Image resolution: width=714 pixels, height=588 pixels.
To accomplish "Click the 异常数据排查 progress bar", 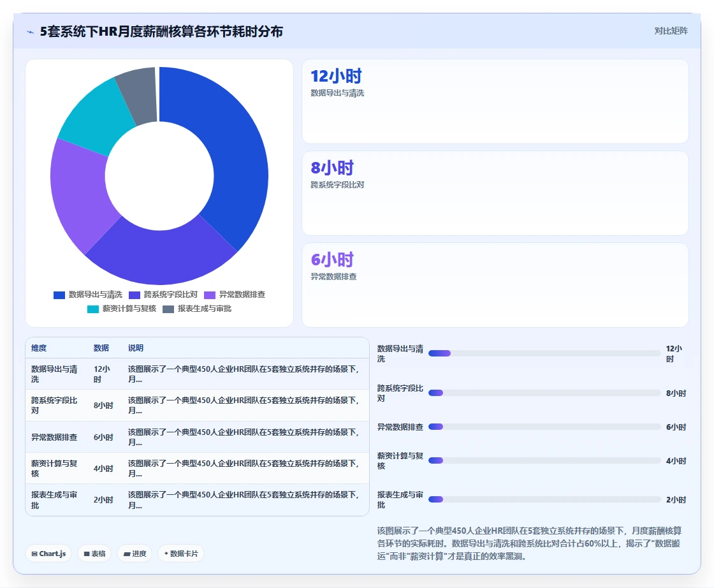I will 544,427.
